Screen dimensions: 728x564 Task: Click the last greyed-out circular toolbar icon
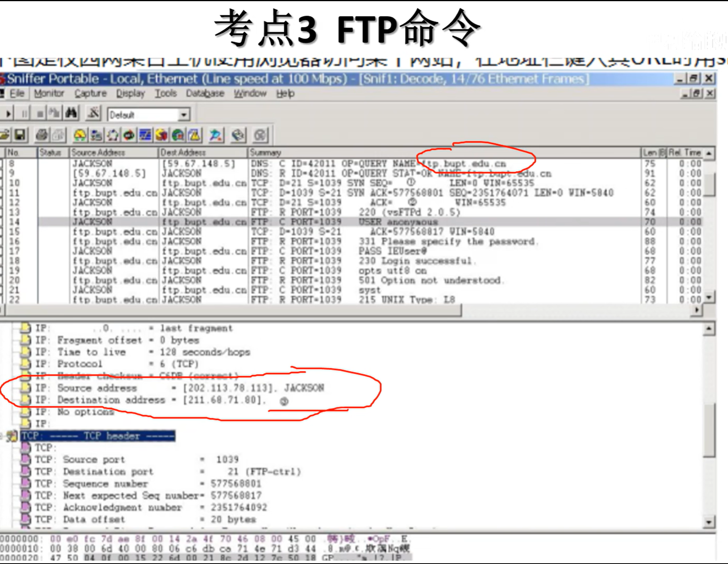point(260,135)
